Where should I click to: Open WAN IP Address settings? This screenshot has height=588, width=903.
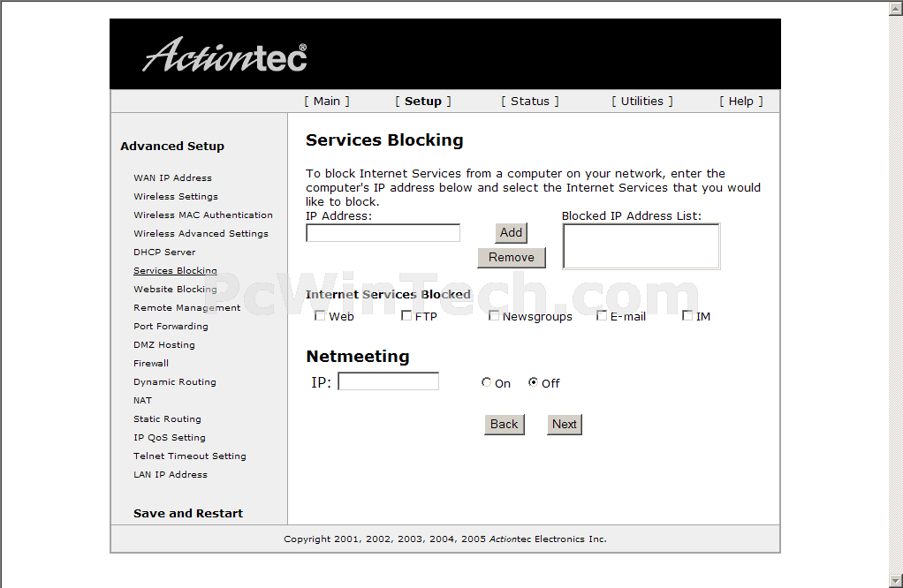point(173,177)
